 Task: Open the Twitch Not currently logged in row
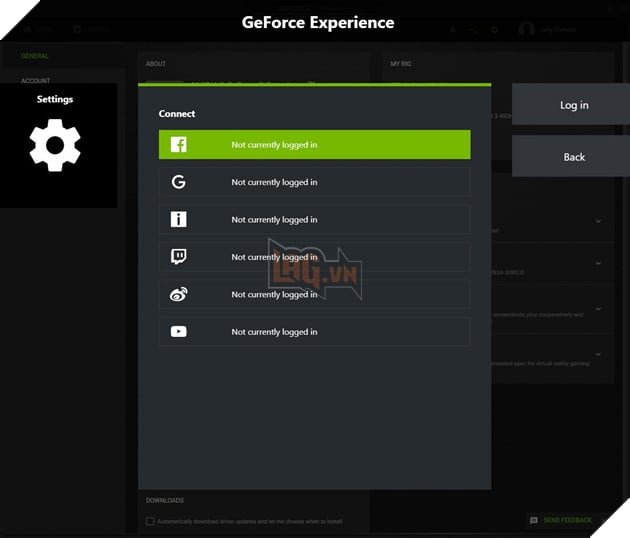tap(315, 257)
